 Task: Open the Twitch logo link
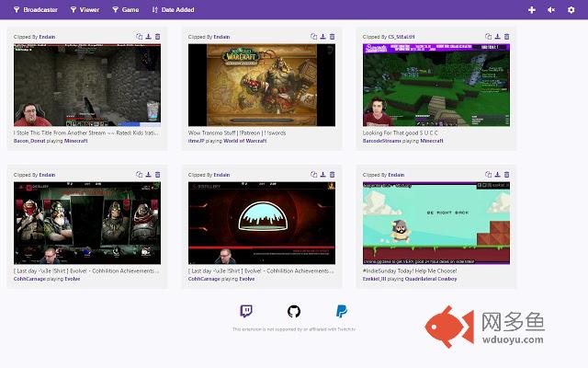click(x=246, y=311)
